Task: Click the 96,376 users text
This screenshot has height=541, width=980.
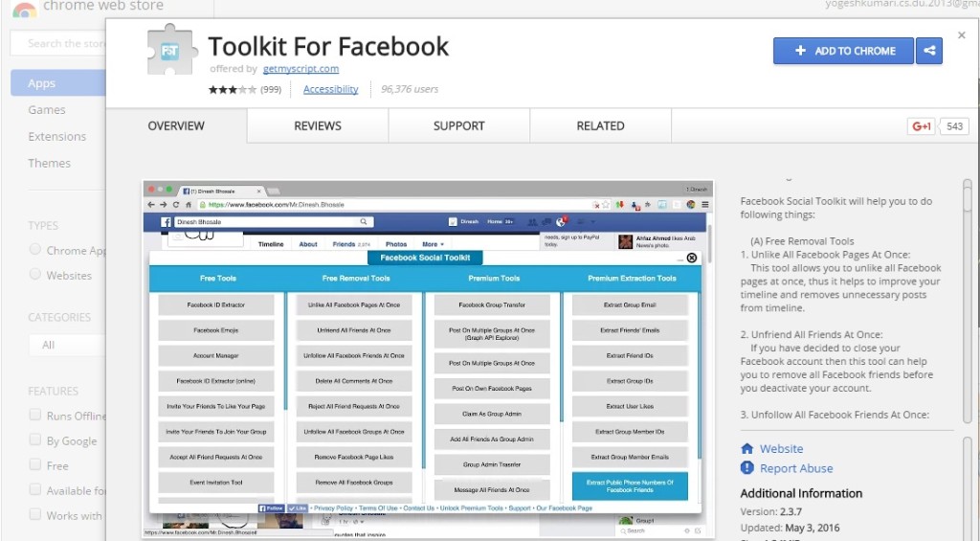Action: point(410,89)
